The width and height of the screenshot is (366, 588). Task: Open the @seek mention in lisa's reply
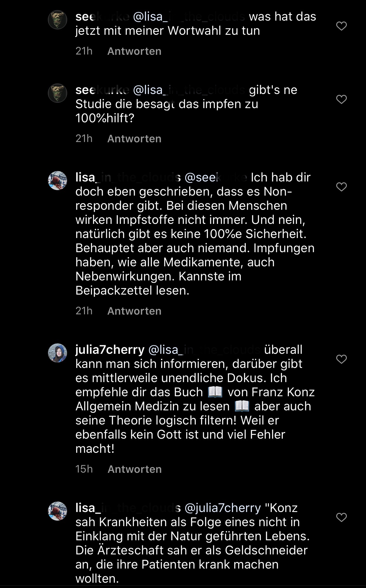click(x=216, y=178)
